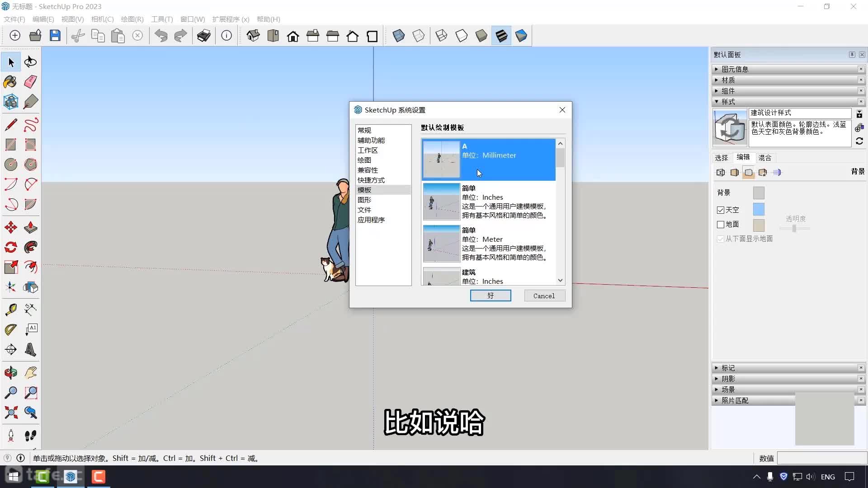Click the template list scroll down arrow
Viewport: 868px width, 488px height.
tap(561, 281)
